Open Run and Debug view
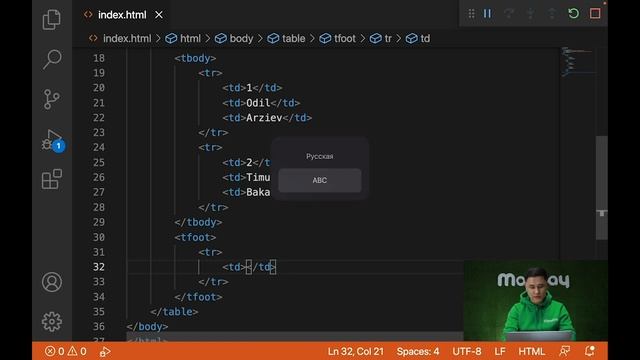 pyautogui.click(x=53, y=140)
